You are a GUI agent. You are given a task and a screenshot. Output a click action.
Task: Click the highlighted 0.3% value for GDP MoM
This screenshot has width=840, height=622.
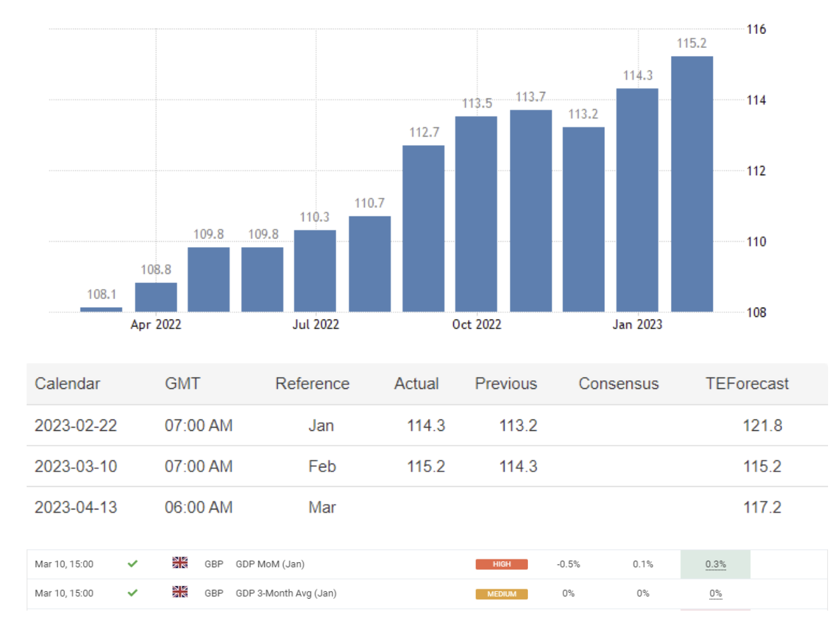tap(716, 564)
